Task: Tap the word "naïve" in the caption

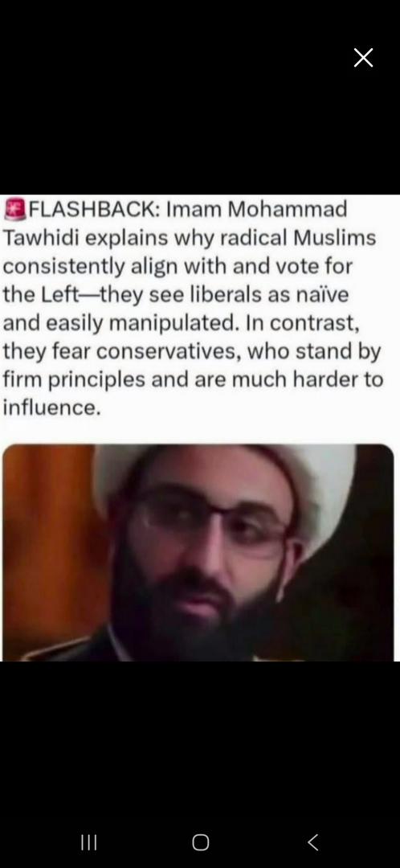Action: click(x=324, y=294)
